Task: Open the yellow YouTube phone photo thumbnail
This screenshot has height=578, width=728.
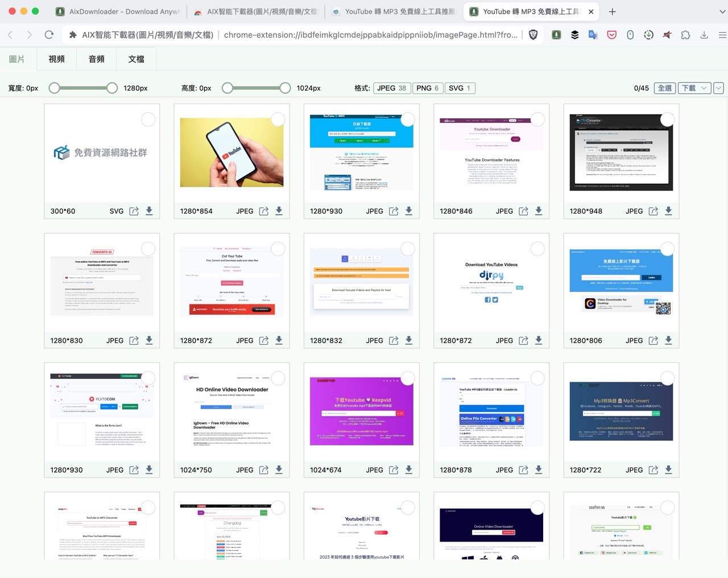Action: [x=231, y=152]
